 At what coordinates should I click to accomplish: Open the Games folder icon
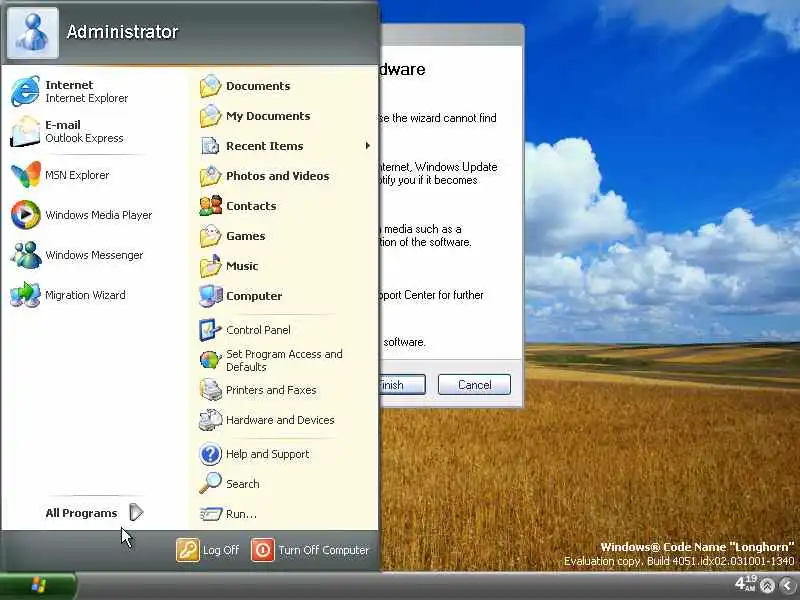click(x=210, y=236)
